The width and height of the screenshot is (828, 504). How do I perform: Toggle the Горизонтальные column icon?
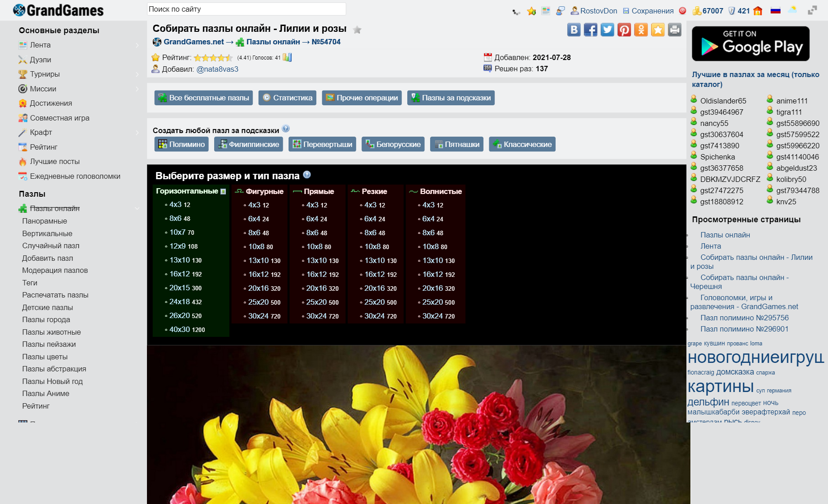(223, 191)
